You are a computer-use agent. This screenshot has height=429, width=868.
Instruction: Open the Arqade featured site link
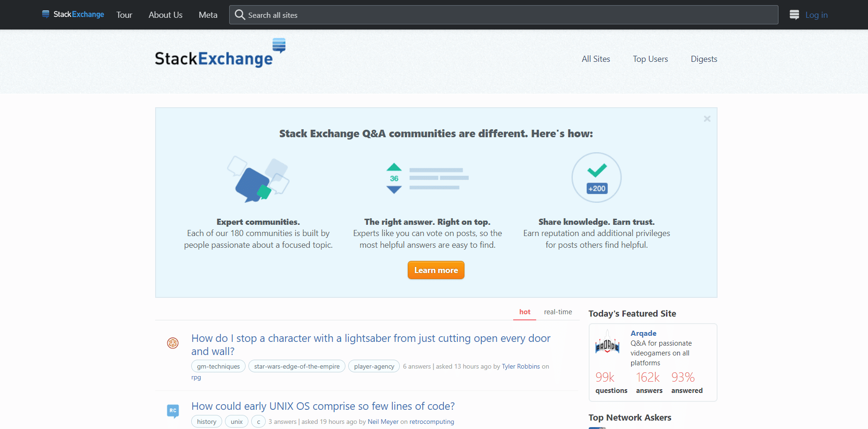643,333
